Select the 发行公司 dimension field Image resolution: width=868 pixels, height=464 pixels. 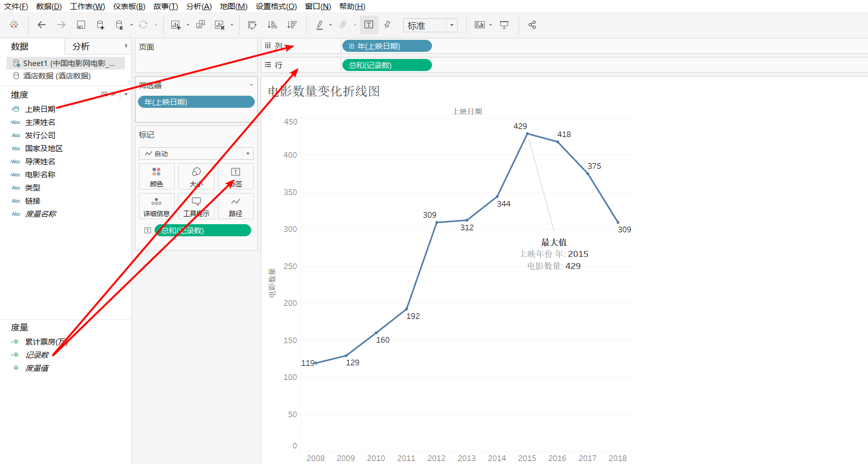[x=40, y=136]
